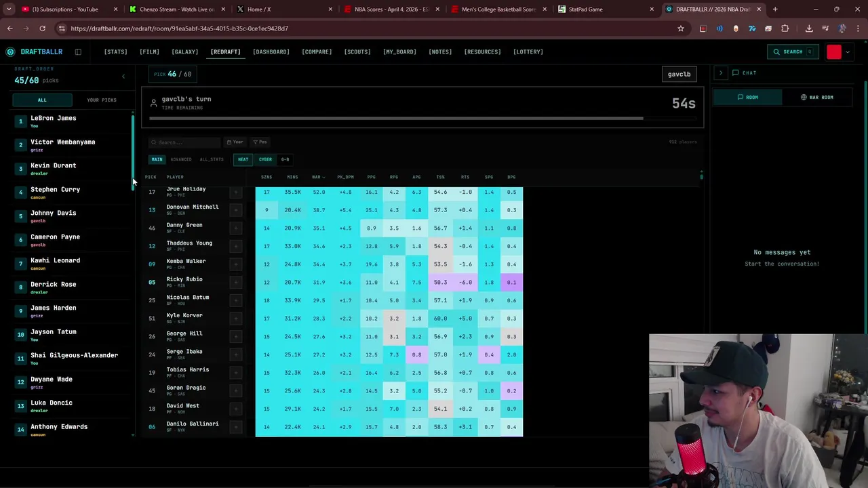The width and height of the screenshot is (868, 488).
Task: Open the Pos filter dropdown
Action: click(260, 142)
